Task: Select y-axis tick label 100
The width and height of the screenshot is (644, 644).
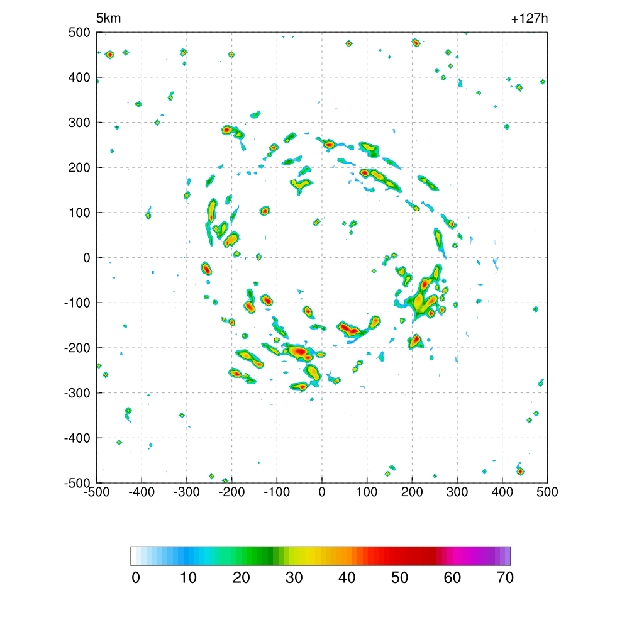Action: pyautogui.click(x=79, y=213)
